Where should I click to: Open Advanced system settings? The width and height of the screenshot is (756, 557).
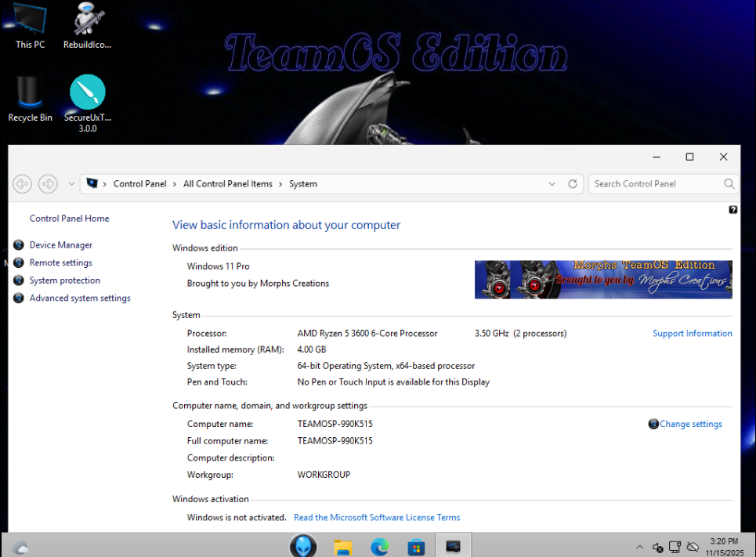click(79, 298)
